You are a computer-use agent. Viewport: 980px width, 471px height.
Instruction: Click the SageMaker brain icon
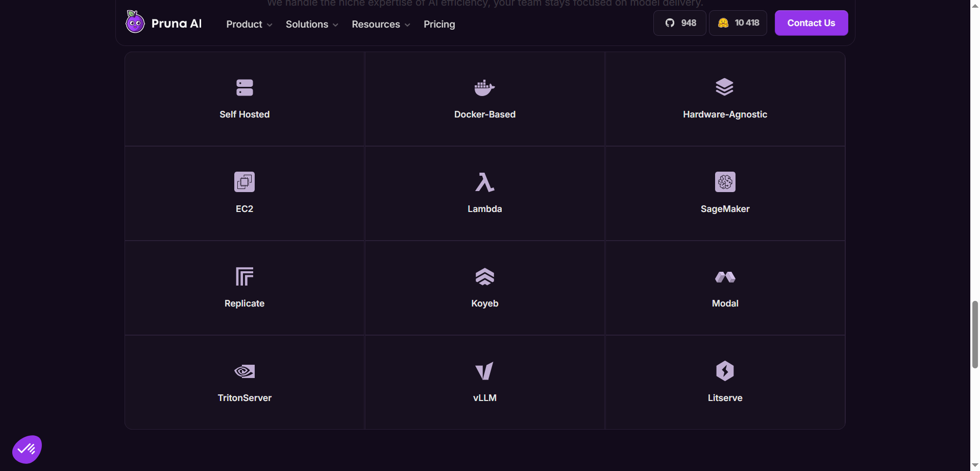[725, 182]
